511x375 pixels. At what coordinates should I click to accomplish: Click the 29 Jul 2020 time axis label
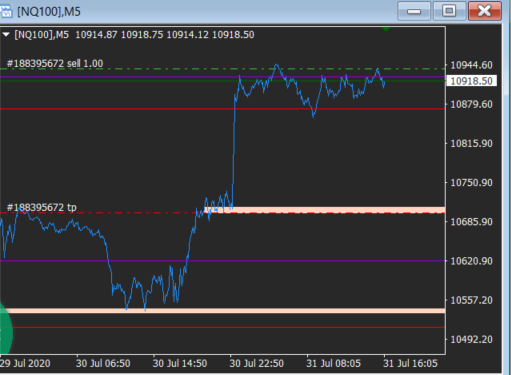[x=25, y=363]
